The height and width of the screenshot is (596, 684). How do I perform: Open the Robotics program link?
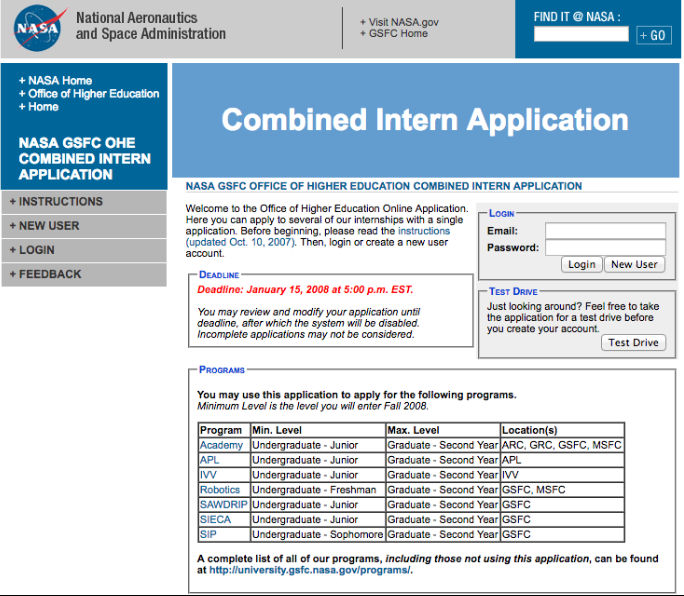[220, 490]
